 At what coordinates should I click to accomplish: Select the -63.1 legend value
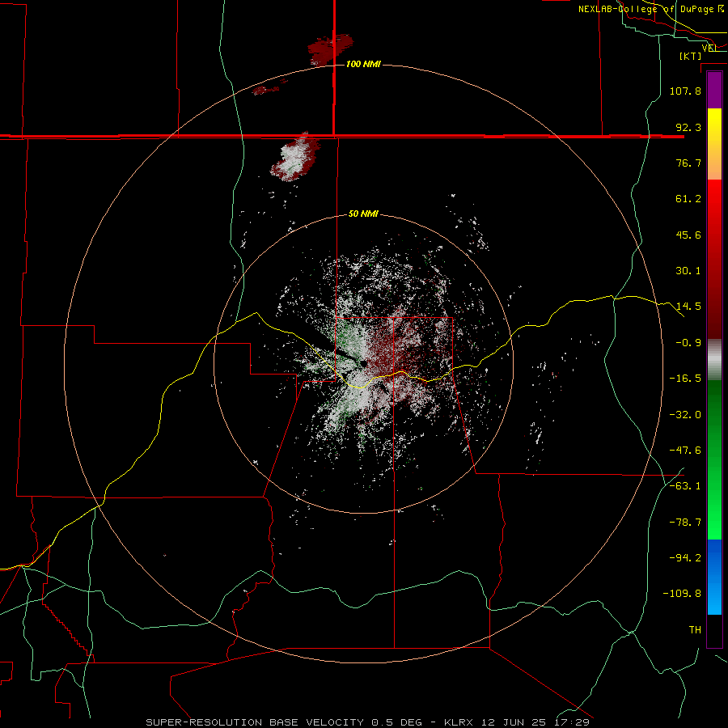pyautogui.click(x=685, y=486)
